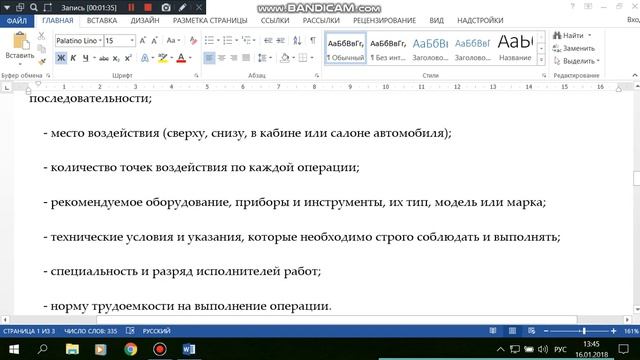
Task: Click the zoom in plus button
Action: click(x=613, y=331)
